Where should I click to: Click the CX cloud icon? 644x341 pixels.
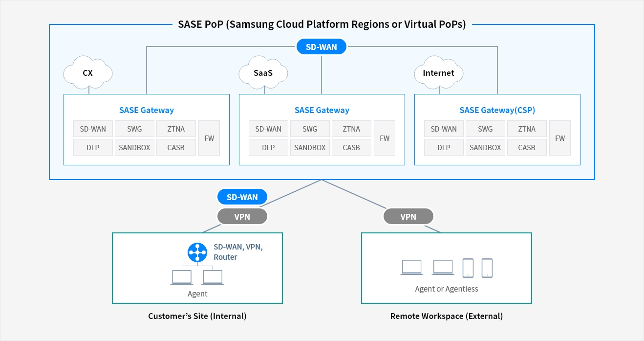click(x=88, y=73)
